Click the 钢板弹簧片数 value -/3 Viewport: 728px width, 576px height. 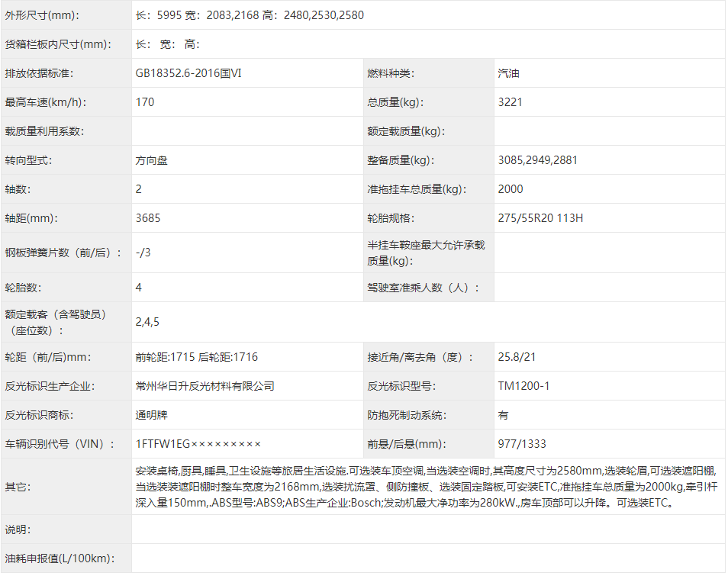143,253
